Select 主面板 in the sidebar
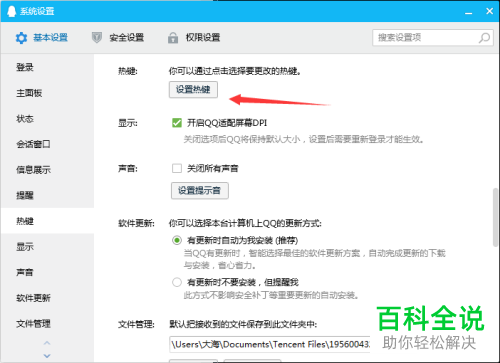 tap(47, 93)
